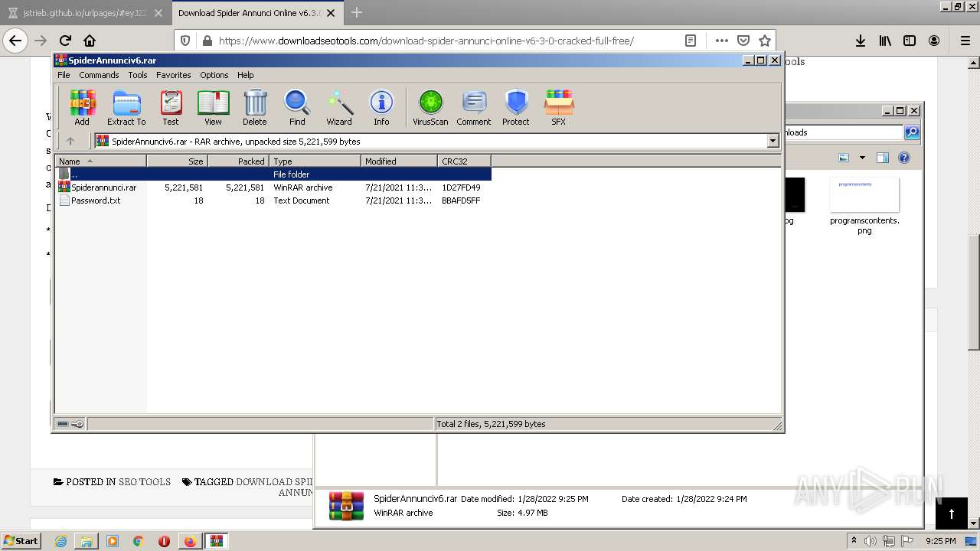Open Firefox downloads arrow icon
The image size is (980, 551).
(x=861, y=41)
